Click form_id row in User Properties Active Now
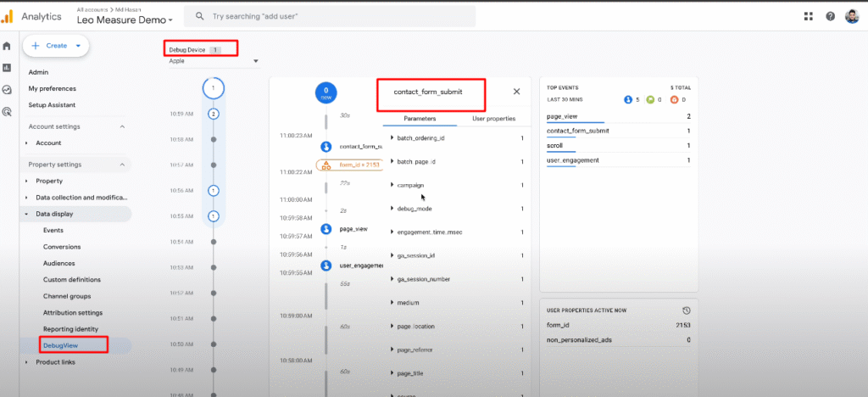The height and width of the screenshot is (397, 868). point(618,326)
